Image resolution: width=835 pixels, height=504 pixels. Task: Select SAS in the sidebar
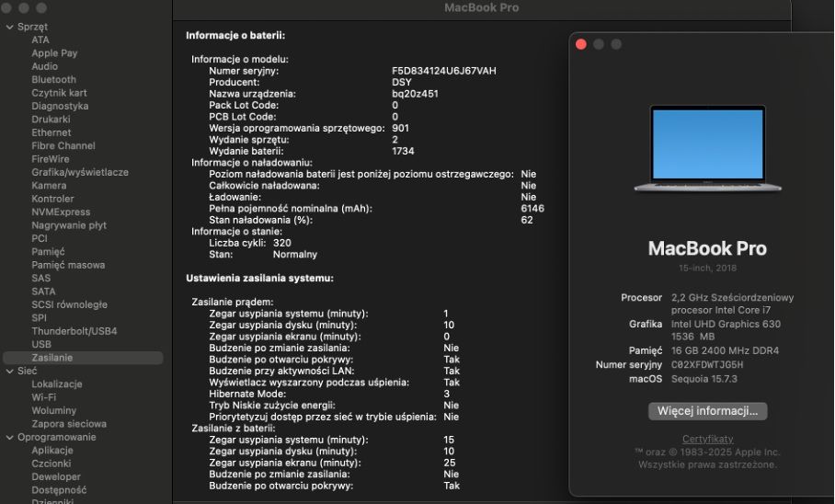pyautogui.click(x=41, y=278)
